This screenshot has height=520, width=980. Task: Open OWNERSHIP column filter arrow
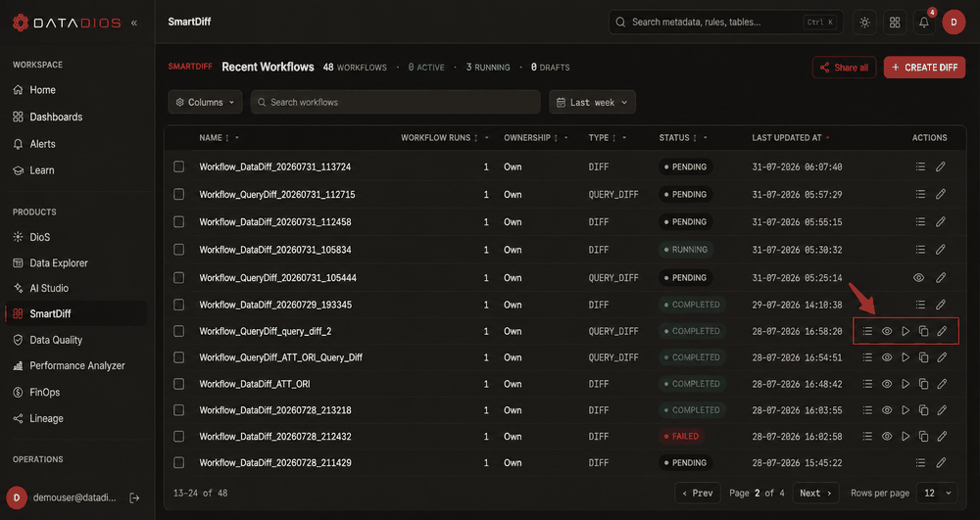(x=565, y=138)
